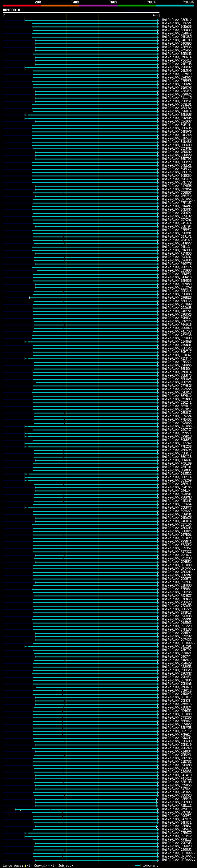Click the green ~80% identity legend segment
197x868 pixels.
pos(137,6)
